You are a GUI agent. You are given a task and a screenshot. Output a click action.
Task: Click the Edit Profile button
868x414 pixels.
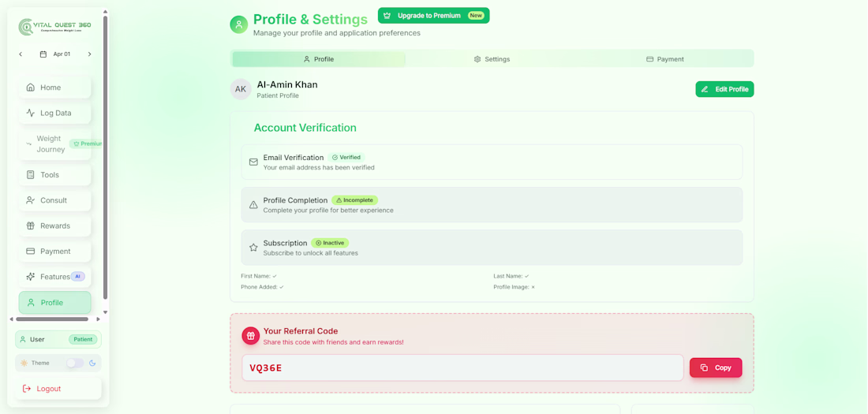724,89
